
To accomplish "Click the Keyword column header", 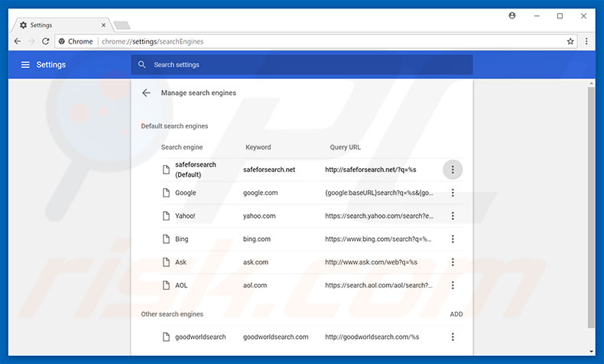I will click(258, 147).
